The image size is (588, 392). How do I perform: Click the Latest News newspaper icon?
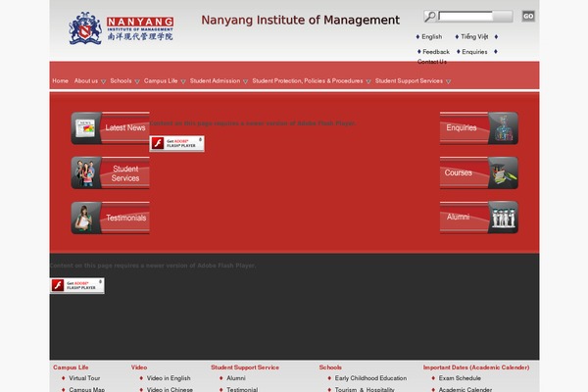[x=85, y=128]
